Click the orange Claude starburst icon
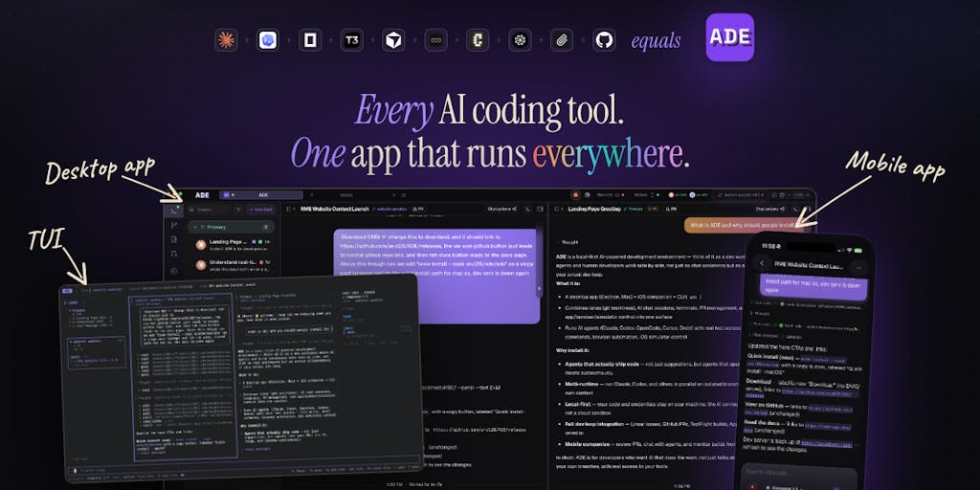 [226, 40]
